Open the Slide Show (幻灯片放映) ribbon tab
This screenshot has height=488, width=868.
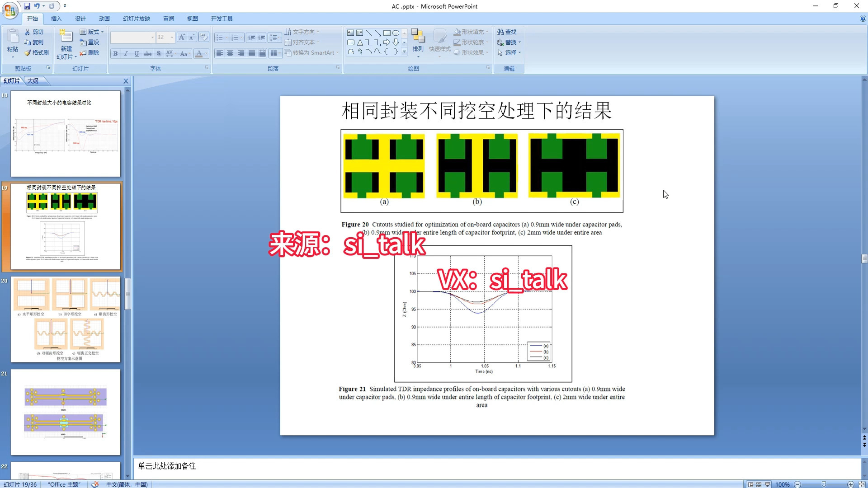137,19
